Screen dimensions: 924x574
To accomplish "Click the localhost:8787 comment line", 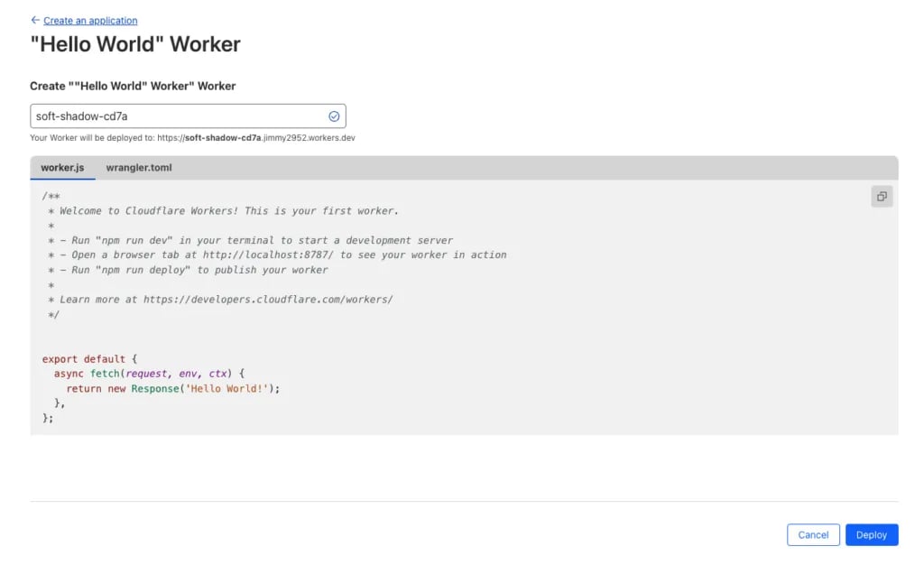I will click(277, 255).
